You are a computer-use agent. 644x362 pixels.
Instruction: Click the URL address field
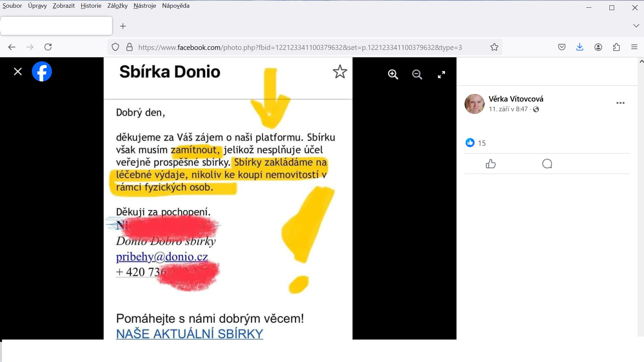click(x=300, y=47)
